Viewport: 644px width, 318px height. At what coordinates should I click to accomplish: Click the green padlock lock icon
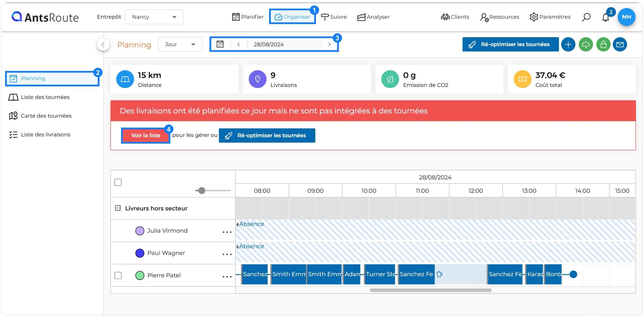603,44
